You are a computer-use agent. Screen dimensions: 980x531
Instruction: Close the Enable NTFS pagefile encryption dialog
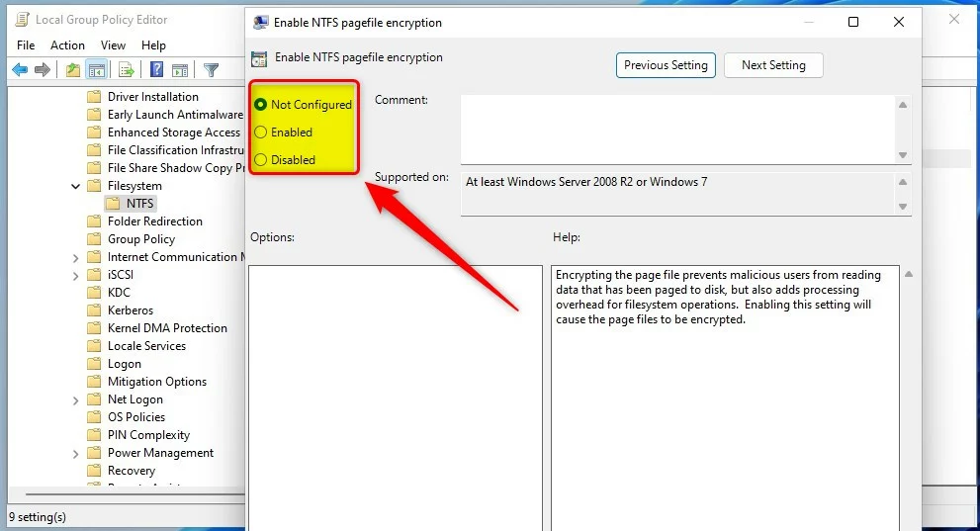899,22
